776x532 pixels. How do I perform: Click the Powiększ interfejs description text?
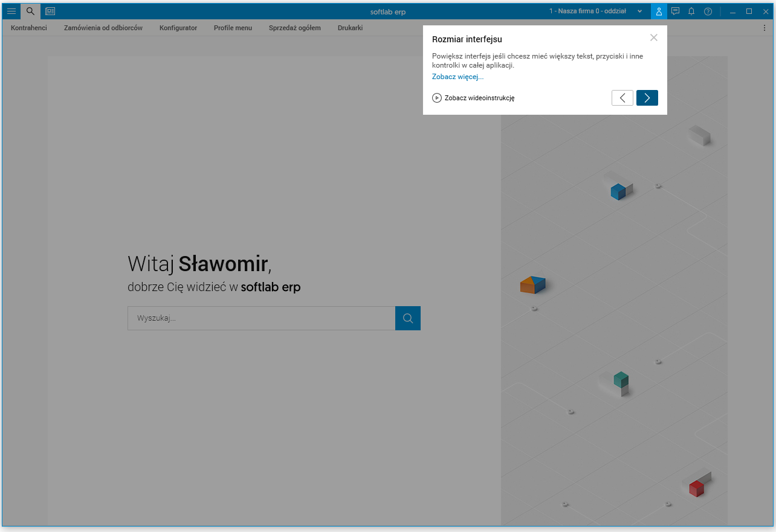537,60
